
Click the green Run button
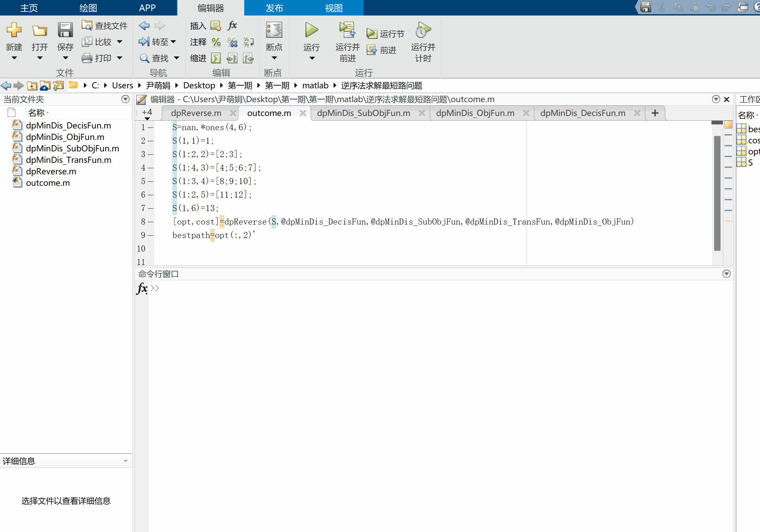(x=311, y=30)
